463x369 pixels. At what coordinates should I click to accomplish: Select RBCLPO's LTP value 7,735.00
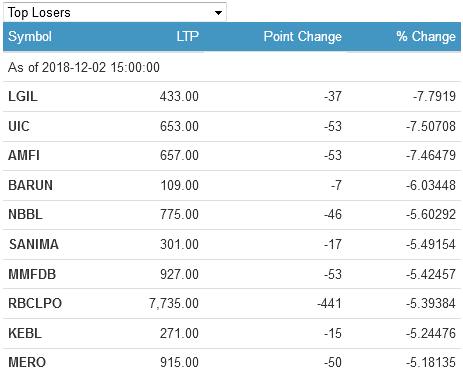(174, 303)
